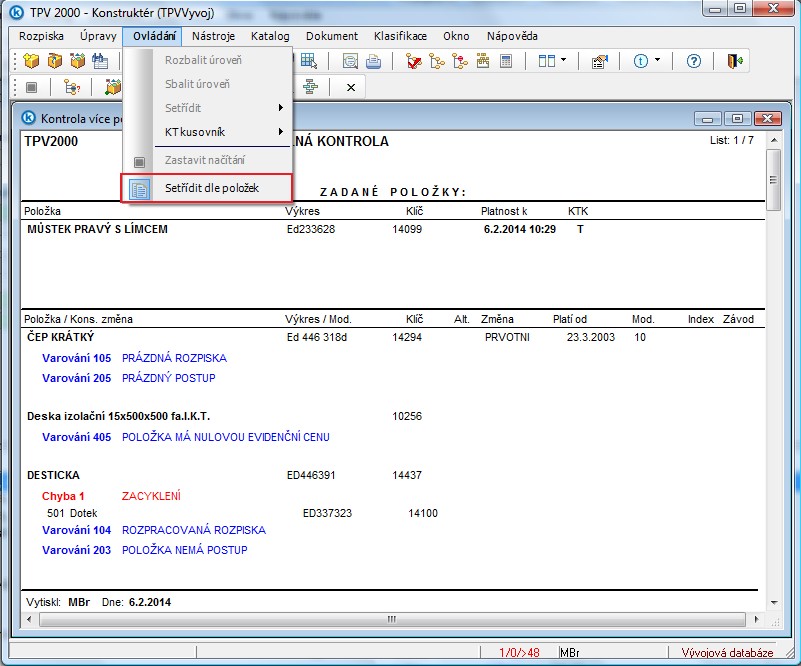Click the box with colored shapes, top toolbar

[x=78, y=61]
